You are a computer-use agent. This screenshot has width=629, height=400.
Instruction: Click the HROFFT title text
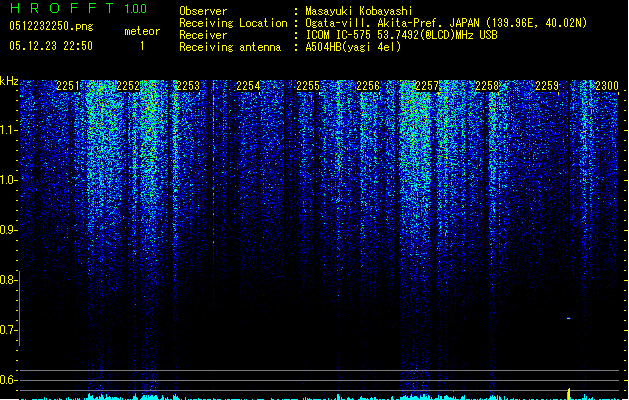[62, 8]
